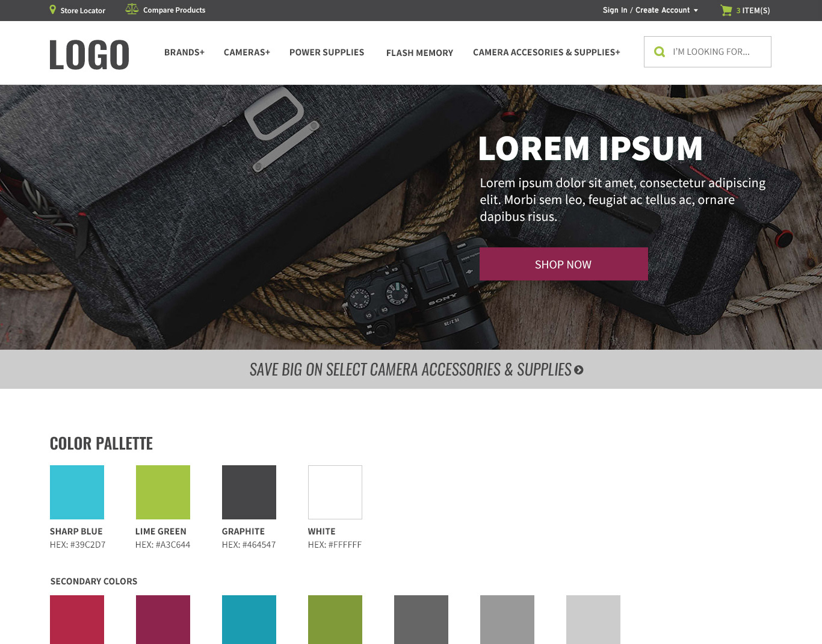
Task: Select the Lime Green color swatch
Action: tap(163, 492)
